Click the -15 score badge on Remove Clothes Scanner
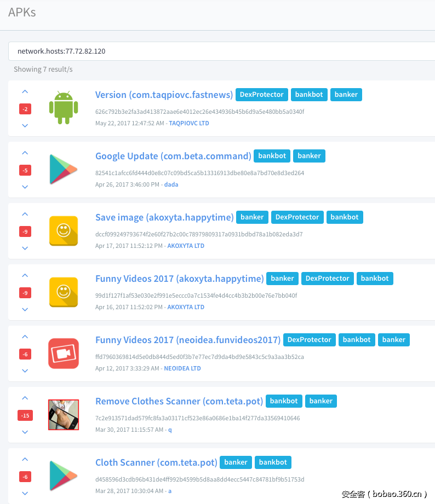 pyautogui.click(x=25, y=416)
